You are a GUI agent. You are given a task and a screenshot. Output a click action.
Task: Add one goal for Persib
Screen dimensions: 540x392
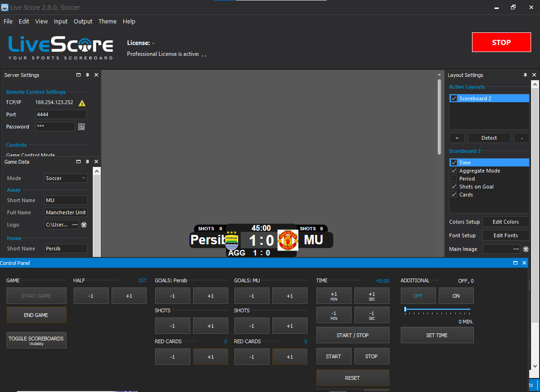210,296
